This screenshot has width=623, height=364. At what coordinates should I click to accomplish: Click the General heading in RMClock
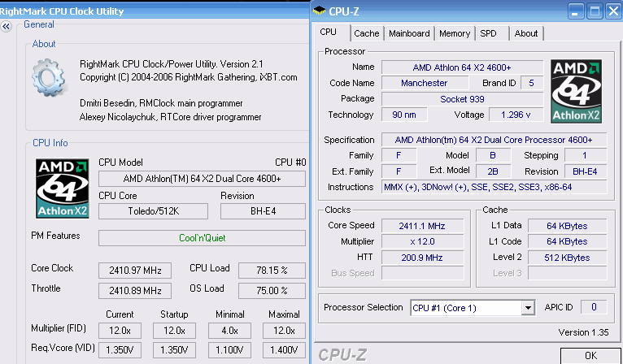pyautogui.click(x=39, y=24)
